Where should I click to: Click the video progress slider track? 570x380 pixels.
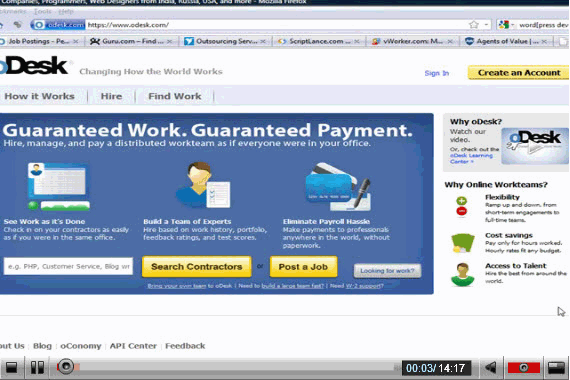pos(236,367)
